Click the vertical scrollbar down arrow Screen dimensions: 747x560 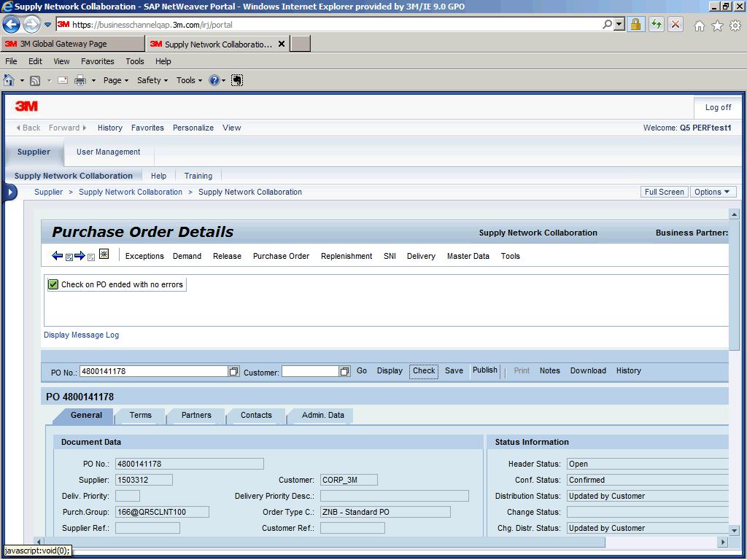(734, 529)
